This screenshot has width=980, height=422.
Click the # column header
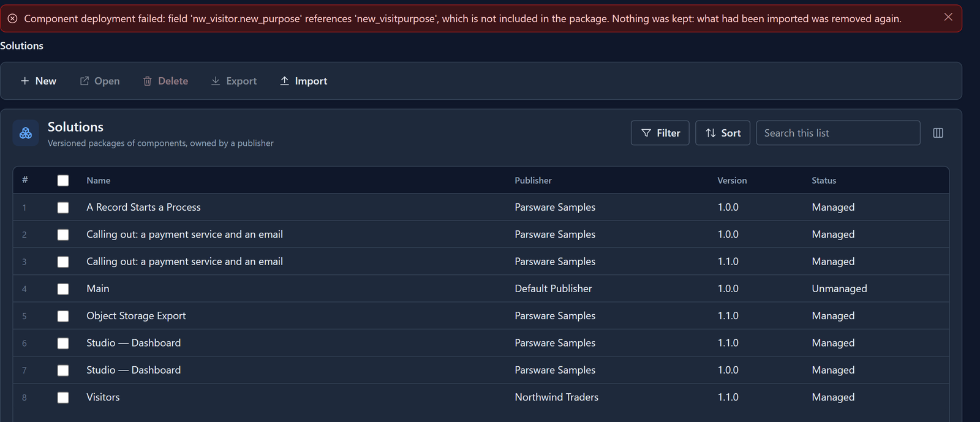coord(25,179)
